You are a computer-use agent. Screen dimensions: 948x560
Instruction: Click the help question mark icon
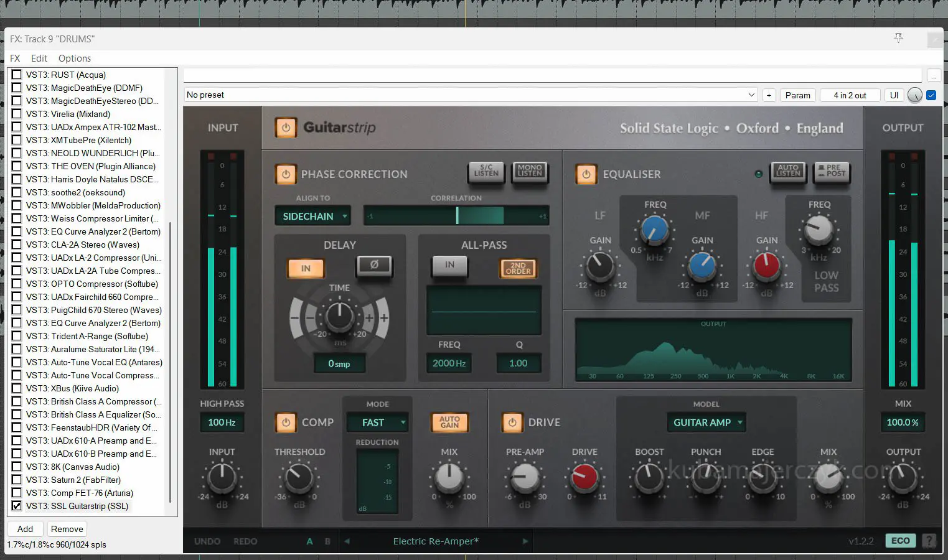pyautogui.click(x=929, y=541)
